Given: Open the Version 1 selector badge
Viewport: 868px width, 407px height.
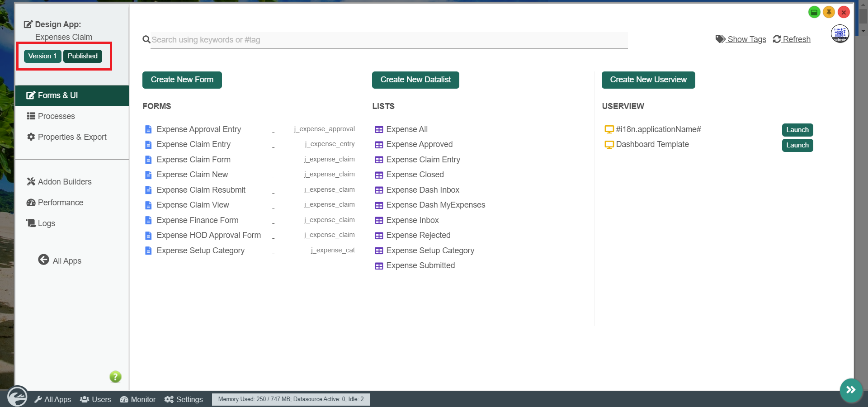Looking at the screenshot, I should click(42, 56).
